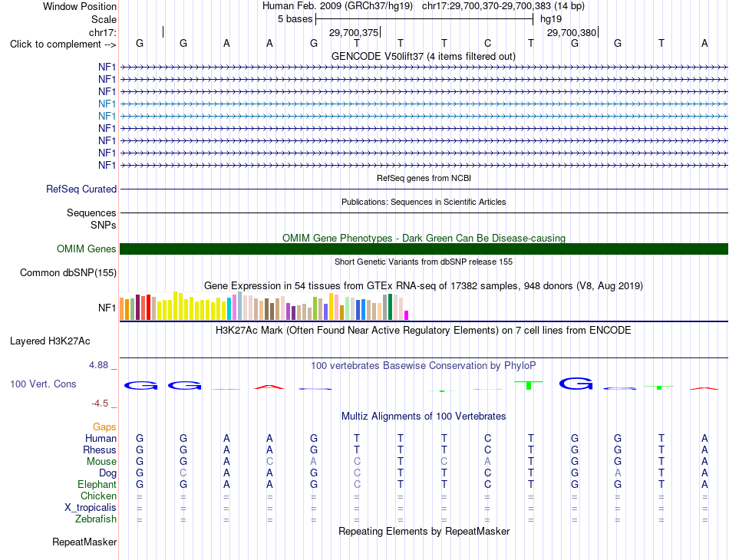
Task: Click the Sequences track label
Action: (x=91, y=212)
